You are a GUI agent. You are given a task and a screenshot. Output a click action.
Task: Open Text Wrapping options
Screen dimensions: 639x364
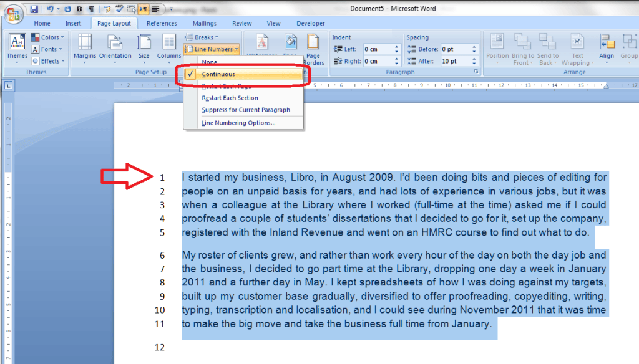577,49
